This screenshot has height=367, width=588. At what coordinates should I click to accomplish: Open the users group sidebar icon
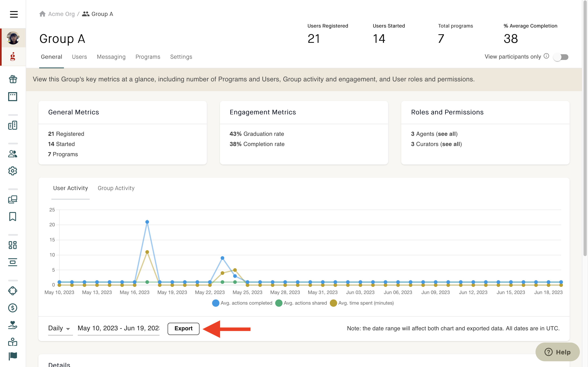point(13,154)
